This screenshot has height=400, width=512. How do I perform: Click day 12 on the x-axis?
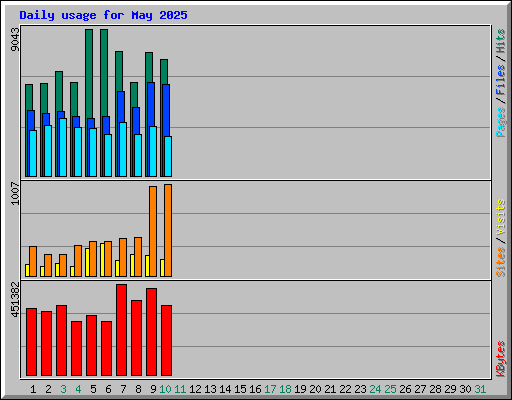tap(195, 389)
